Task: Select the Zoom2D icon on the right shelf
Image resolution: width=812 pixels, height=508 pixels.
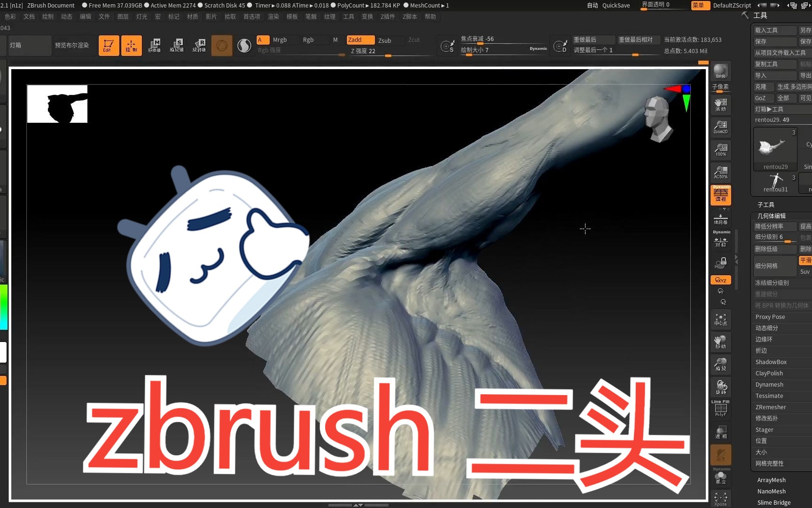Action: [x=720, y=127]
